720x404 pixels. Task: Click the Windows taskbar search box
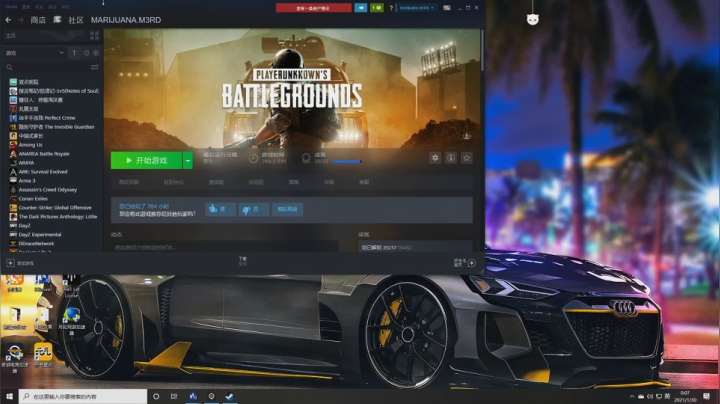[x=83, y=396]
